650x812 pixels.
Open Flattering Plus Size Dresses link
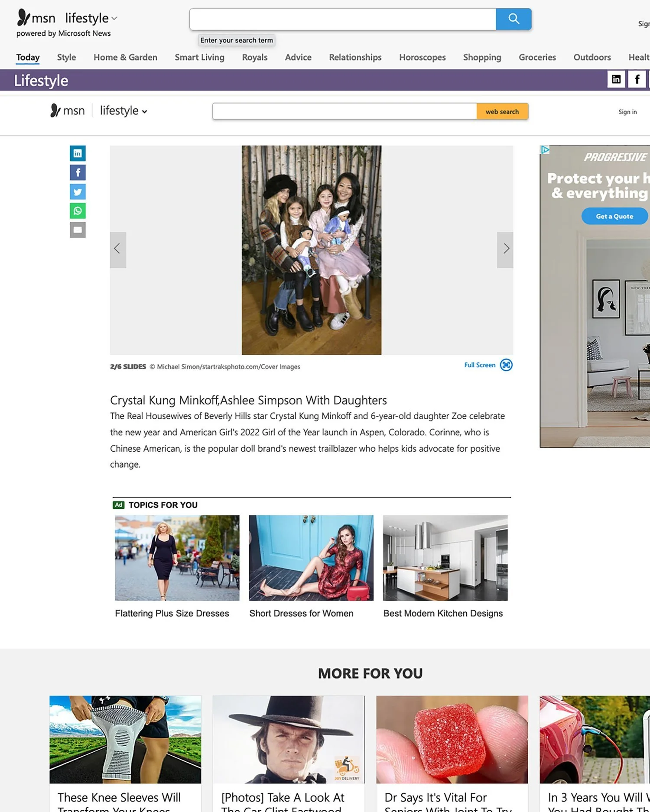coord(172,613)
